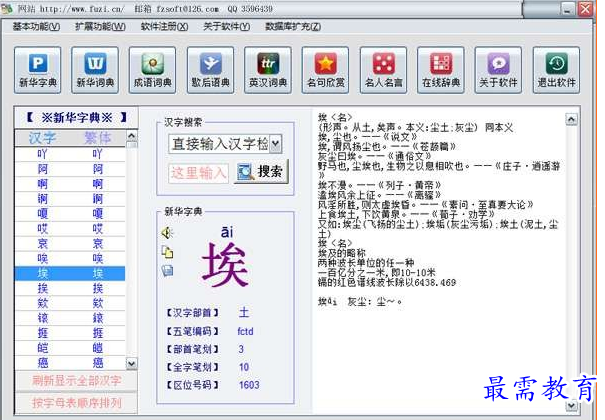
Task: Select the 挨 row in character list
Action: click(x=70, y=288)
